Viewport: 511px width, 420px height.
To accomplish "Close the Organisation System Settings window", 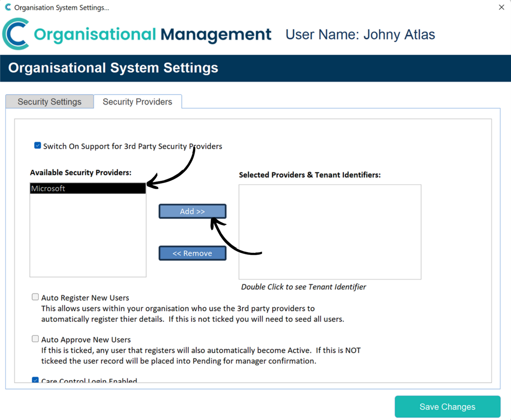I will coord(501,7).
